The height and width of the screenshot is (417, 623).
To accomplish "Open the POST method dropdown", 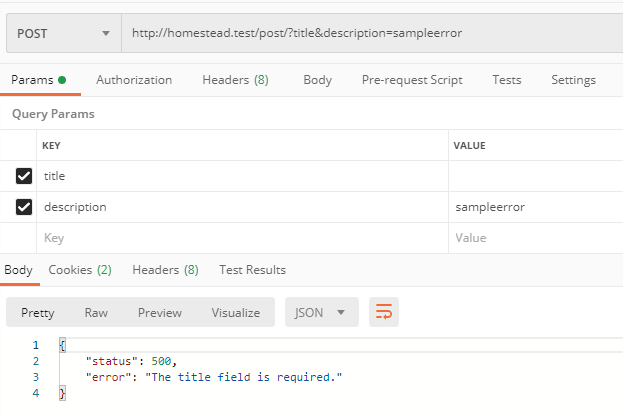I will point(62,33).
